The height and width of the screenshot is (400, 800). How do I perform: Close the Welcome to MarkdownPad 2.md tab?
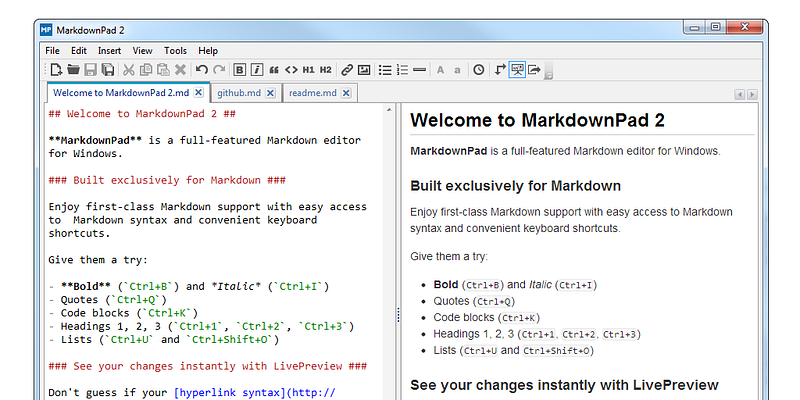[x=199, y=93]
